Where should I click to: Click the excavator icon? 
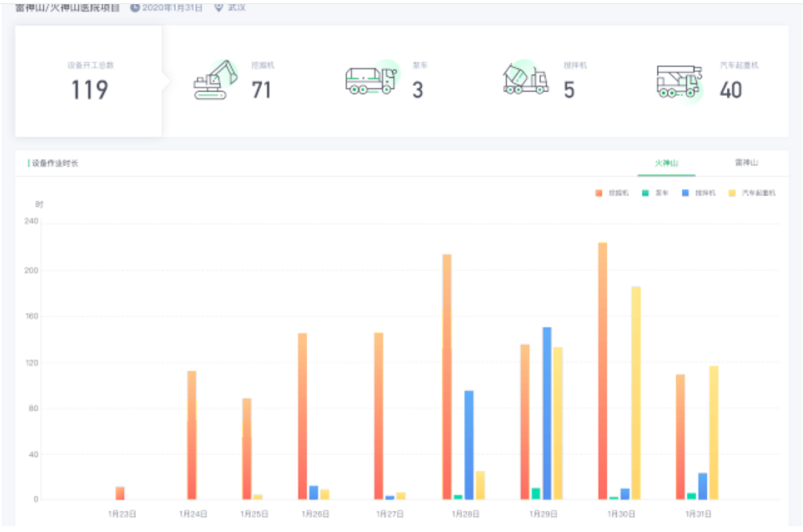214,81
